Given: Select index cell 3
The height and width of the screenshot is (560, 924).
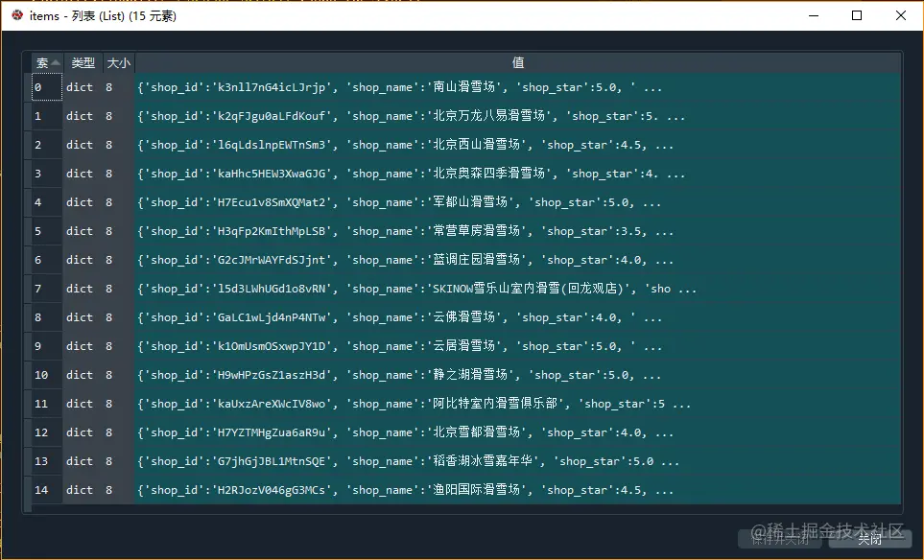Looking at the screenshot, I should (47, 174).
